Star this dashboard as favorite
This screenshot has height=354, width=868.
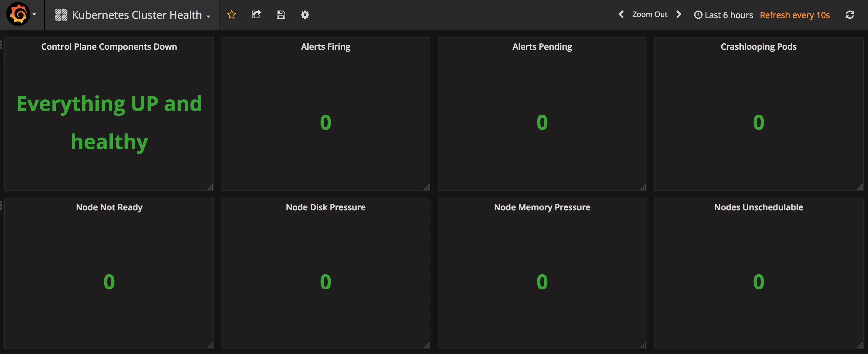[x=232, y=15]
